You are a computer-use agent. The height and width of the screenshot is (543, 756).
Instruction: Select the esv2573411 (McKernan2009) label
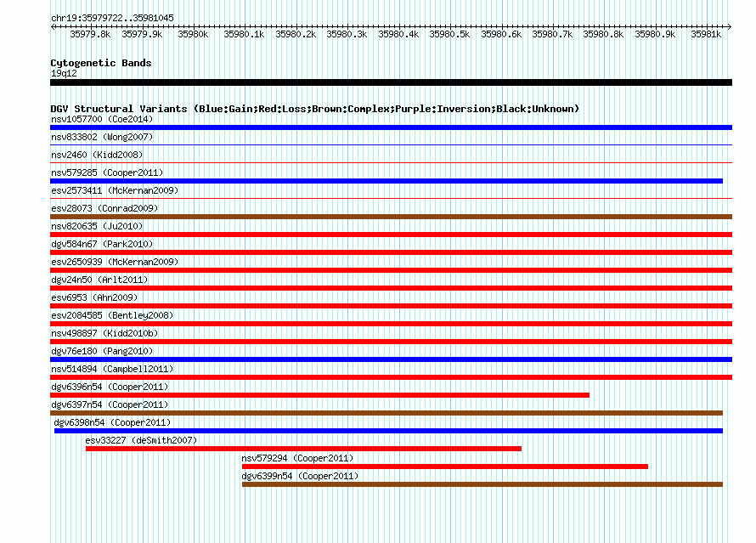(115, 190)
